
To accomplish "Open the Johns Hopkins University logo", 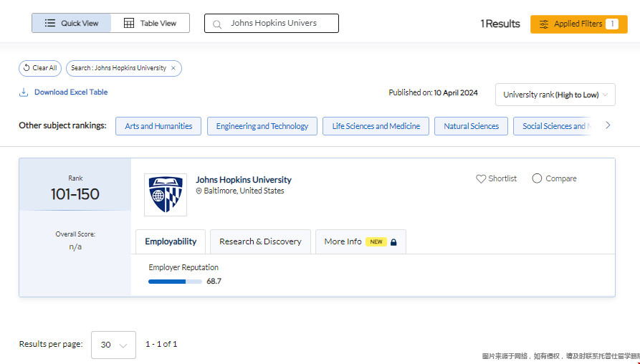I will click(166, 195).
